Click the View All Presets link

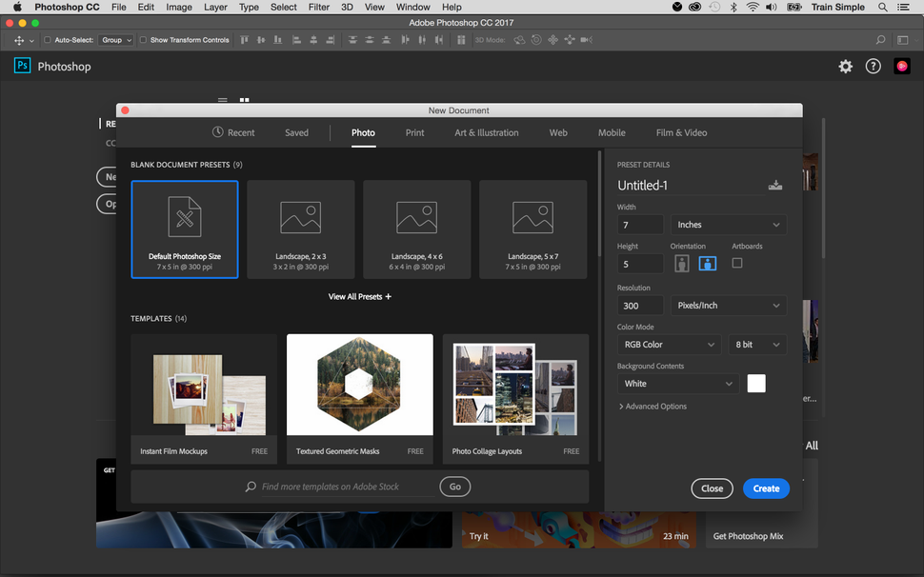point(359,296)
